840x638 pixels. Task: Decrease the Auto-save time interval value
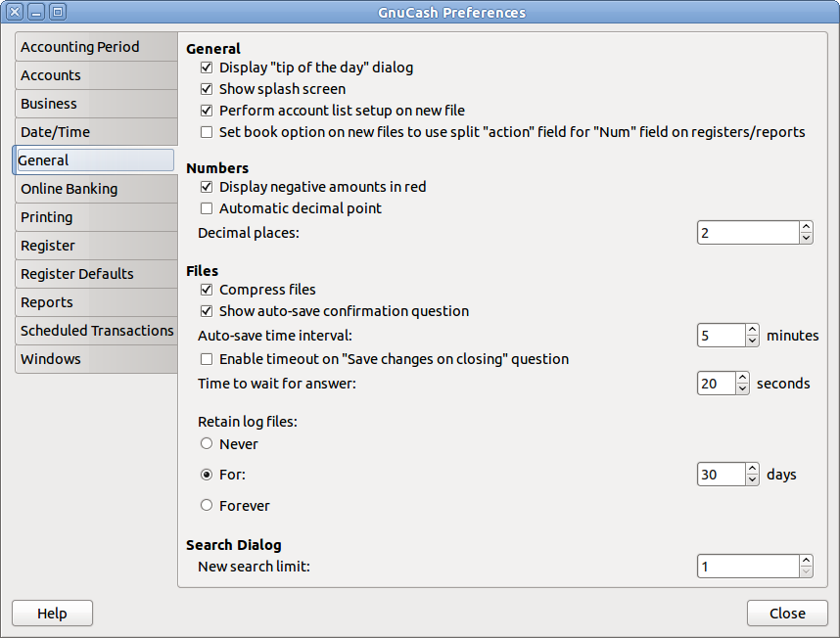click(752, 341)
